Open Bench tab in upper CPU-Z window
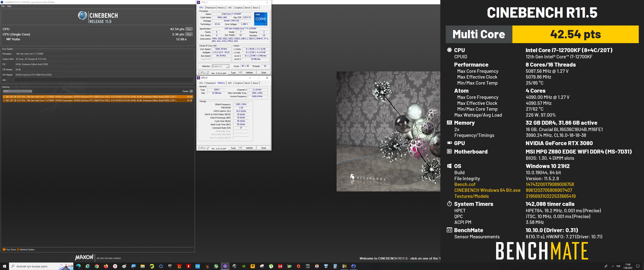The width and height of the screenshot is (644, 270). [247, 8]
